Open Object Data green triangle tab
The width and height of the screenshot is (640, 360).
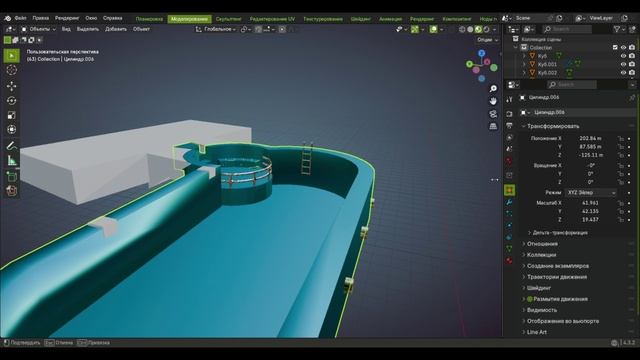click(509, 248)
